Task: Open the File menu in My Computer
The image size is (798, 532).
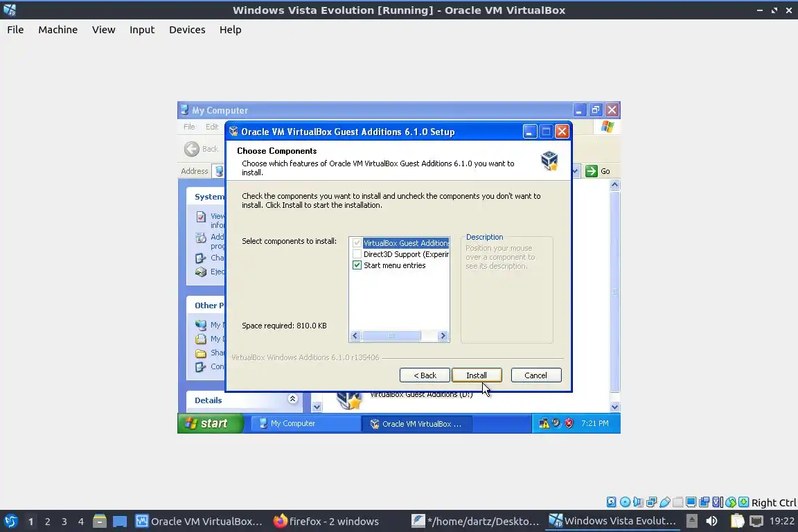Action: pyautogui.click(x=189, y=127)
